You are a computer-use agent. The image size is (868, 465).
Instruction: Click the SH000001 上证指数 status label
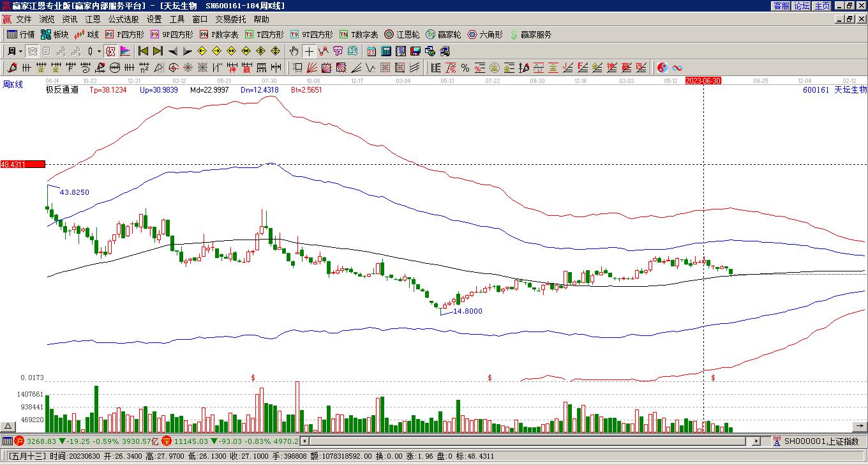click(821, 441)
